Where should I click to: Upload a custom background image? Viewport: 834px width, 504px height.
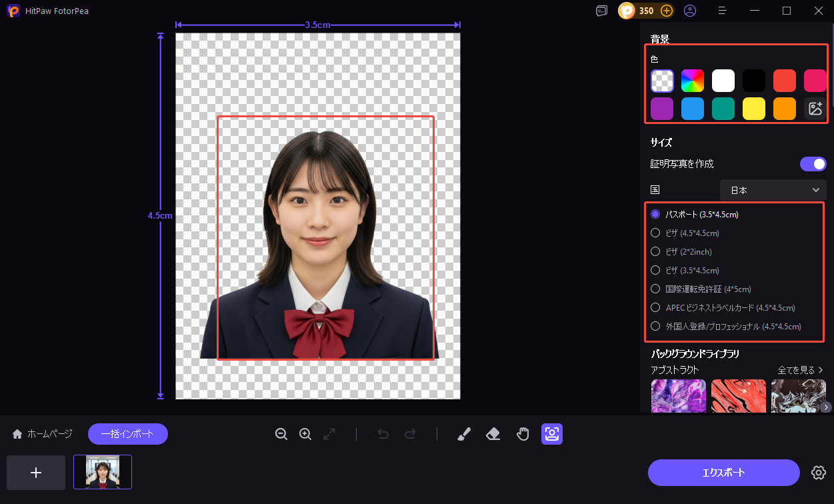(x=815, y=109)
